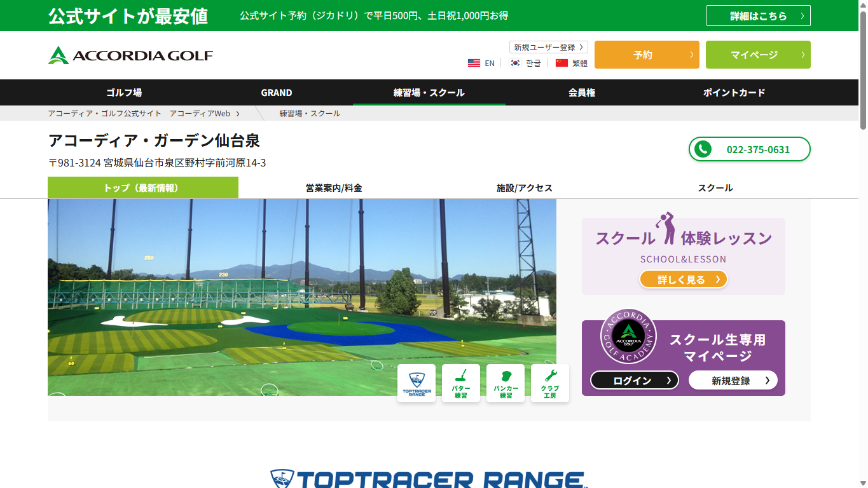Switch to the 営業案内/料金 tab
The height and width of the screenshot is (488, 868).
334,187
